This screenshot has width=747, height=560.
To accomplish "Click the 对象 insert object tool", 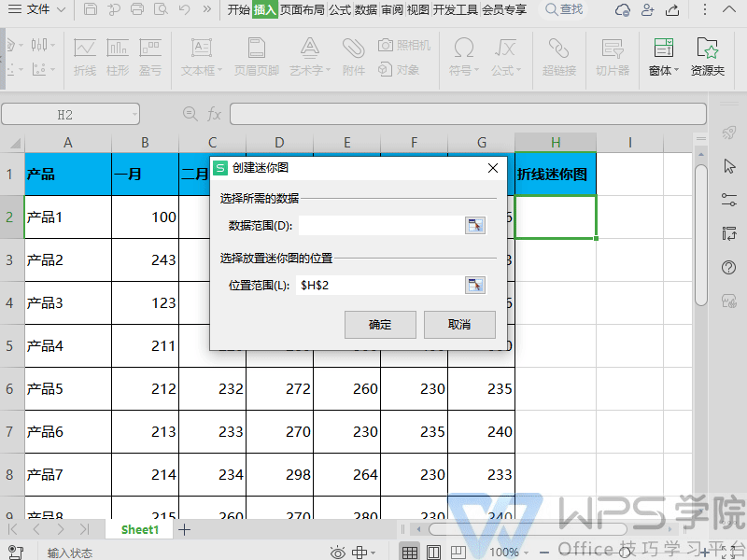I will [x=399, y=70].
